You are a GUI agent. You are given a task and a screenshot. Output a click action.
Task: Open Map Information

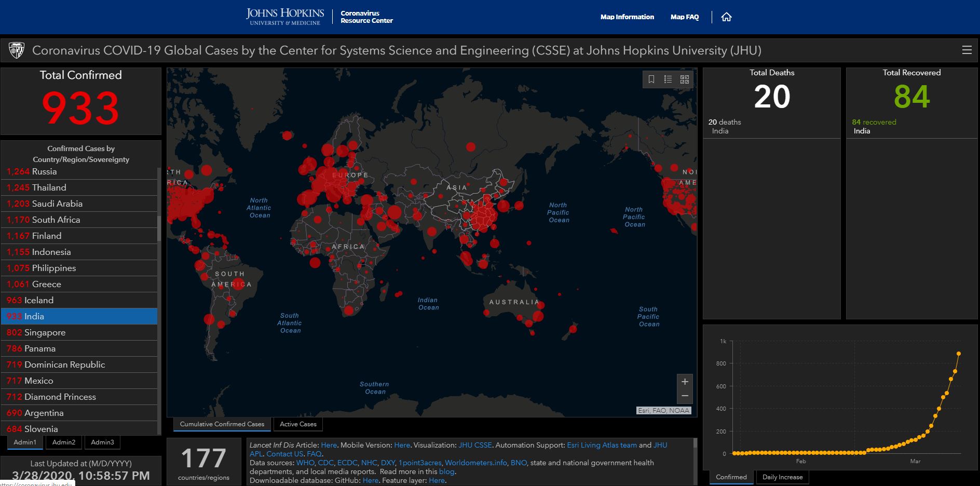(627, 17)
